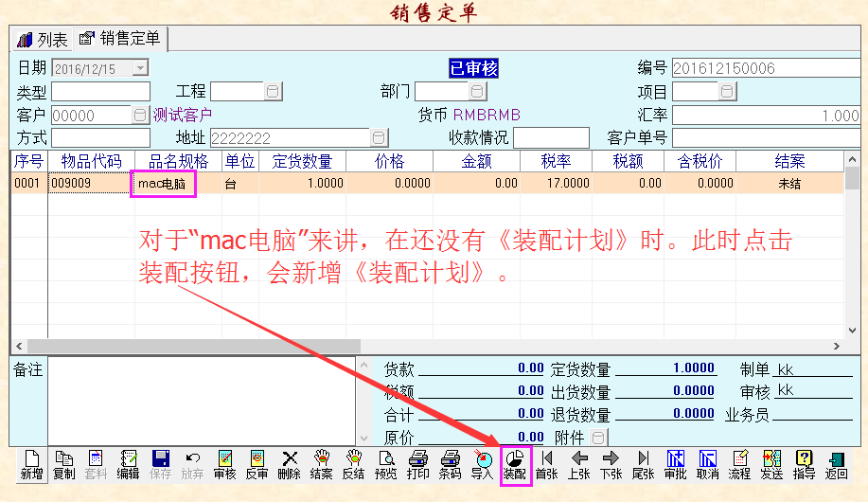Click the 反结 (Reopen case) toolbar icon
The image size is (868, 502).
(x=353, y=465)
